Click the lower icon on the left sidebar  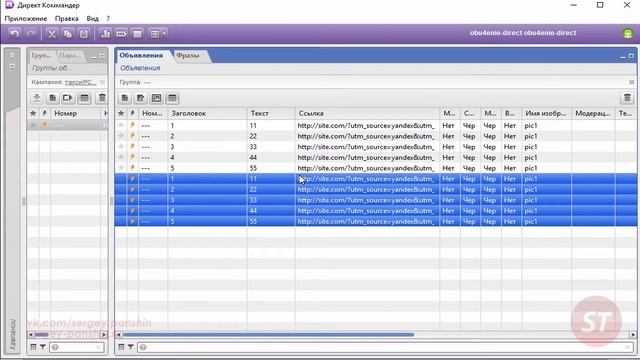pyautogui.click(x=12, y=66)
